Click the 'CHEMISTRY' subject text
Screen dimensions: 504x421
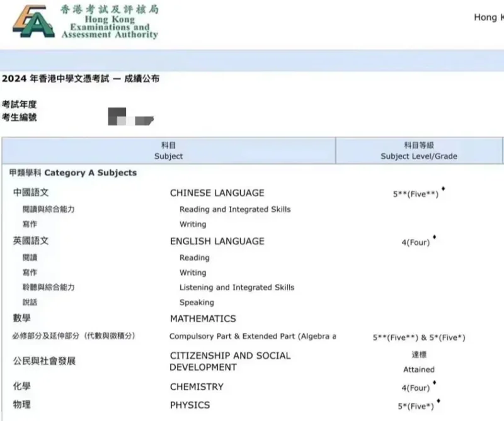tap(197, 386)
